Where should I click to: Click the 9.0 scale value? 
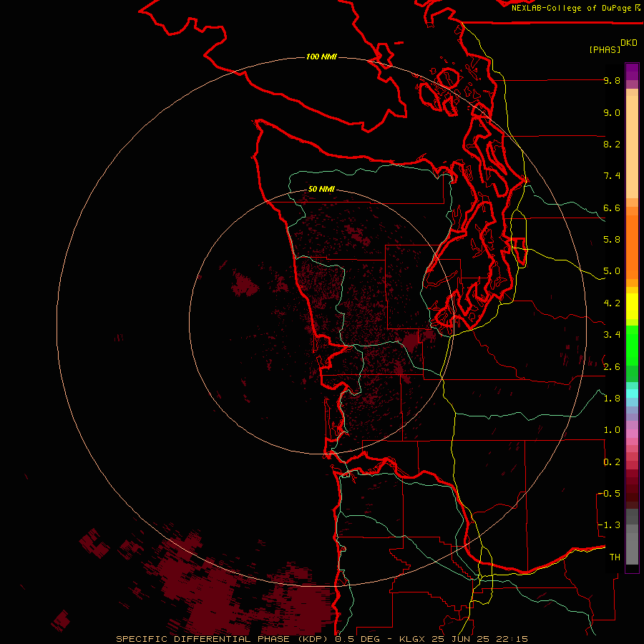click(x=612, y=112)
